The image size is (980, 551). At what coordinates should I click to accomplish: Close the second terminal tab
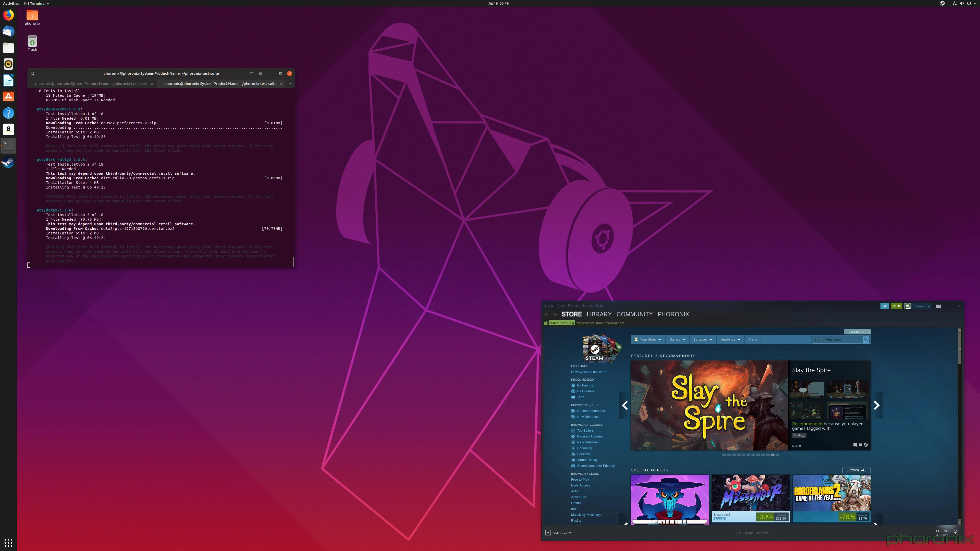(281, 84)
